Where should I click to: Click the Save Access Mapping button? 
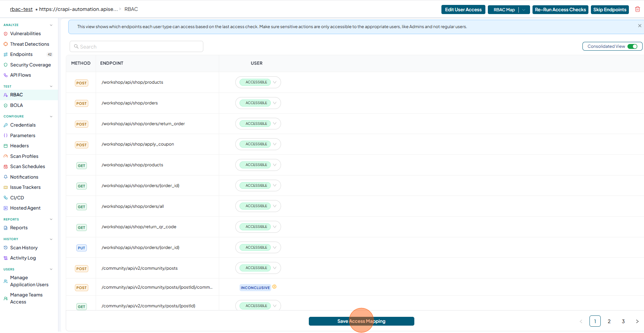(361, 321)
